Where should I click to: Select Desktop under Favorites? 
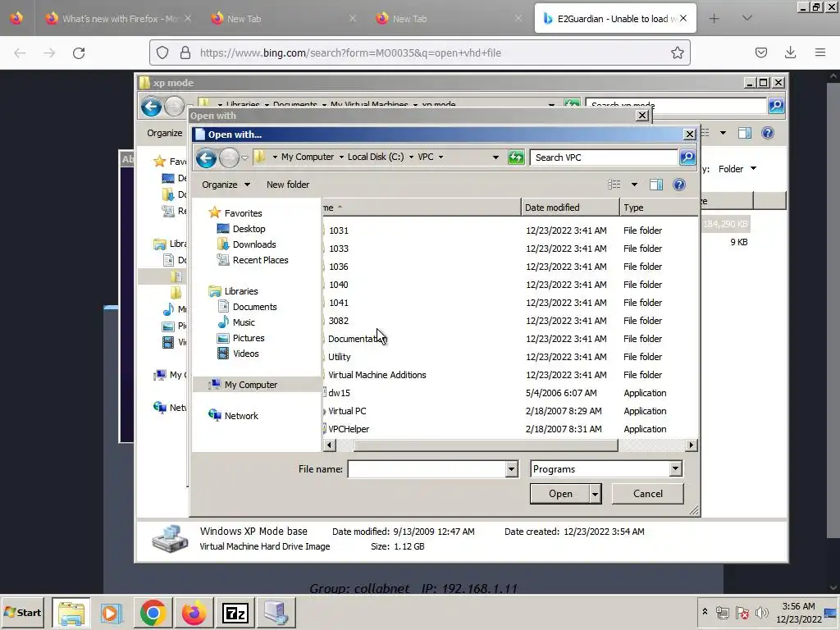point(249,229)
